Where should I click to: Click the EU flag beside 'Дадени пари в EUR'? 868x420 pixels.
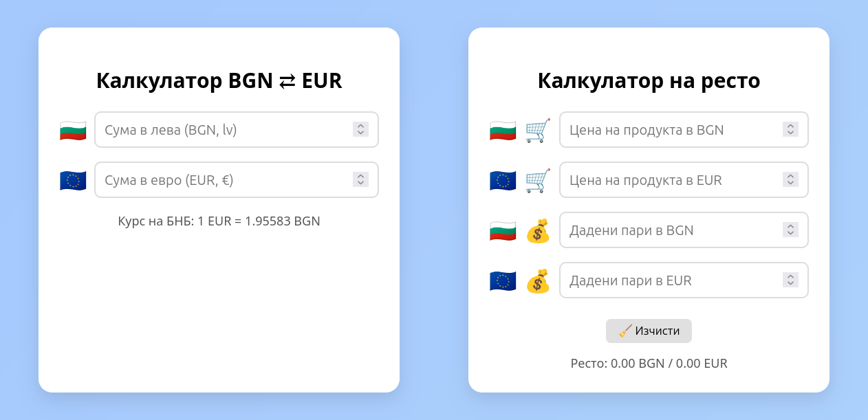503,280
